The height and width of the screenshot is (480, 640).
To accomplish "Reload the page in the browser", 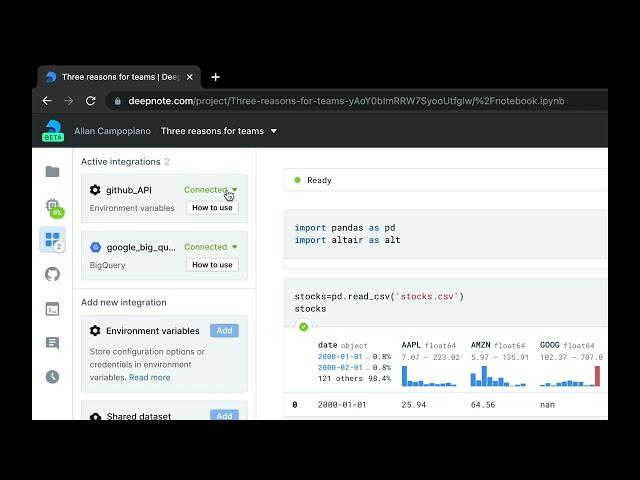I will [x=91, y=101].
